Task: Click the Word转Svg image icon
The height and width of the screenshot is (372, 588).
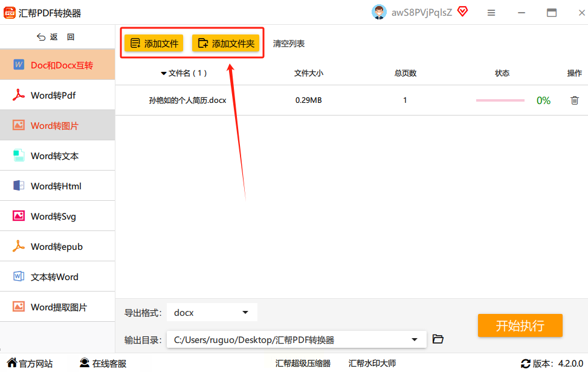Action: (x=18, y=216)
